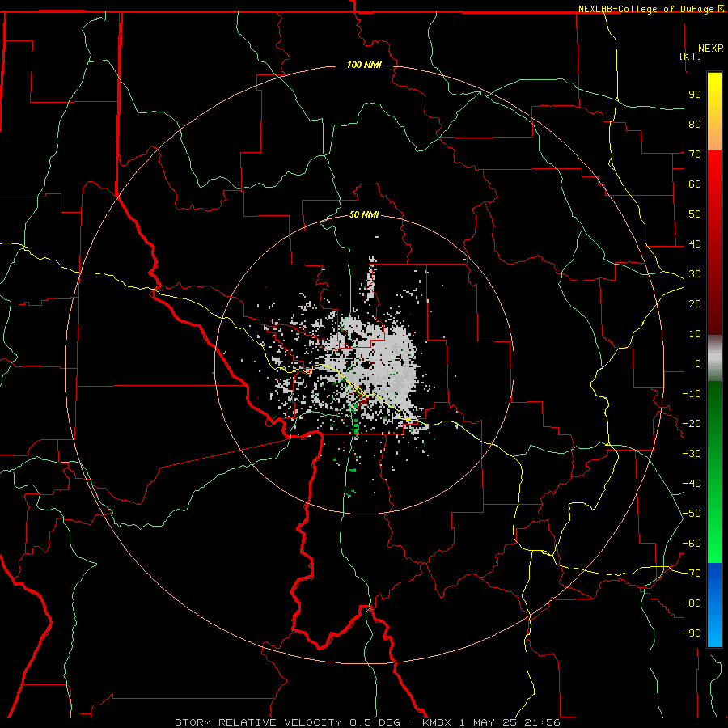This screenshot has height=728, width=728.
Task: Click the green inbound velocity patch south of radar
Action: pos(356,429)
